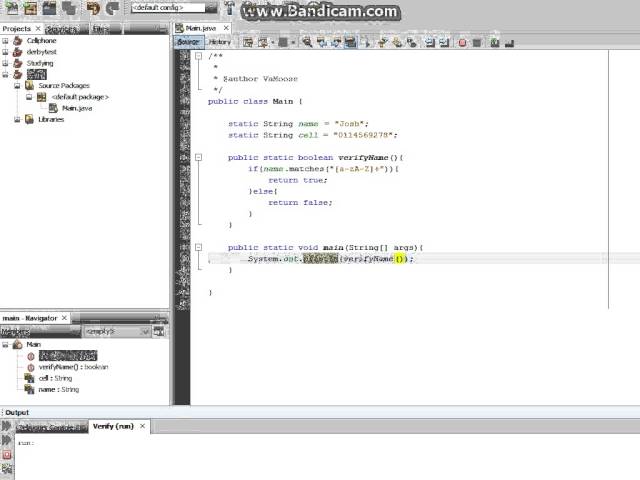Screen dimensions: 640x480
Task: Click the Navigator panel icon next to filter dropdown
Action: 158,331
